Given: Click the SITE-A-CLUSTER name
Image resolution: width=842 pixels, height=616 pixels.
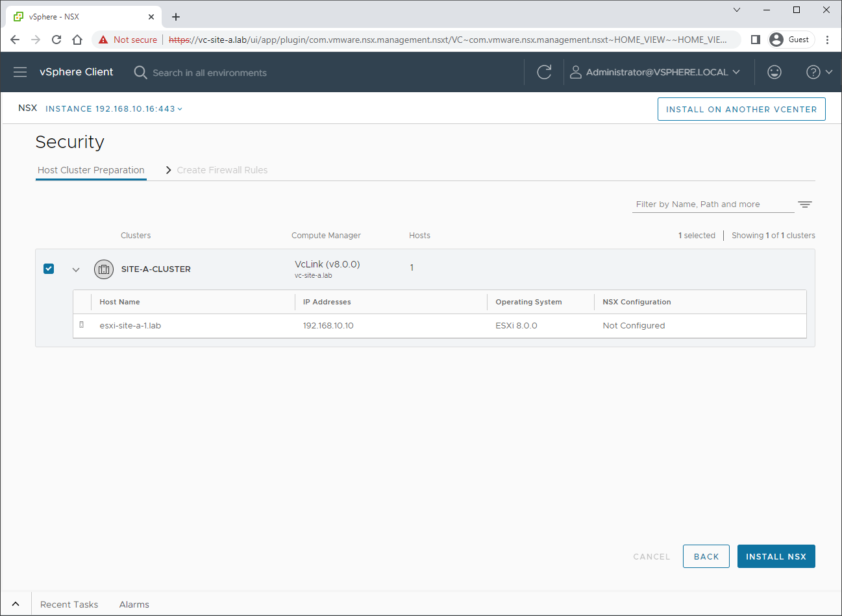Looking at the screenshot, I should click(x=156, y=269).
